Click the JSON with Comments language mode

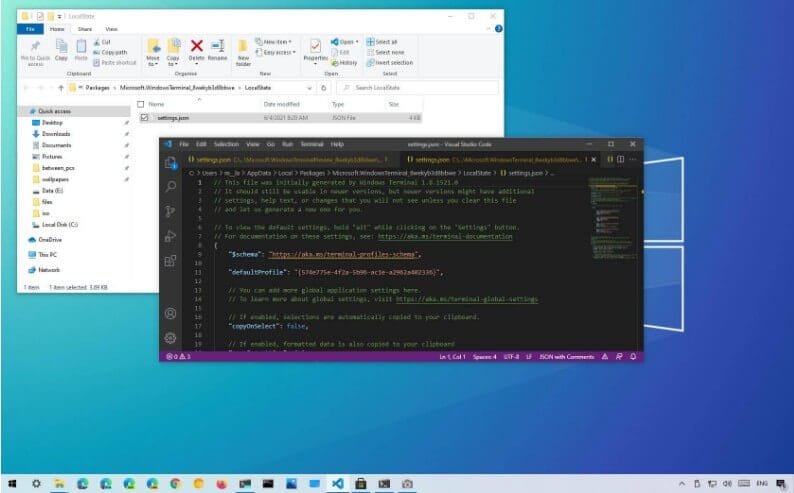click(x=567, y=356)
